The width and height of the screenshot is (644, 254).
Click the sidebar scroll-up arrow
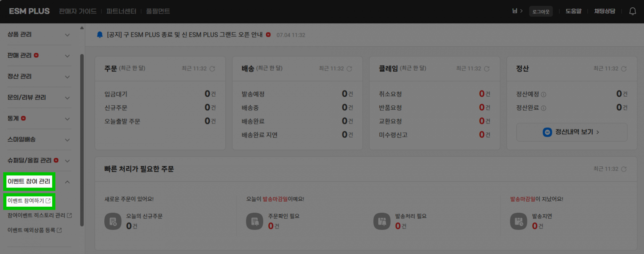pyautogui.click(x=82, y=28)
